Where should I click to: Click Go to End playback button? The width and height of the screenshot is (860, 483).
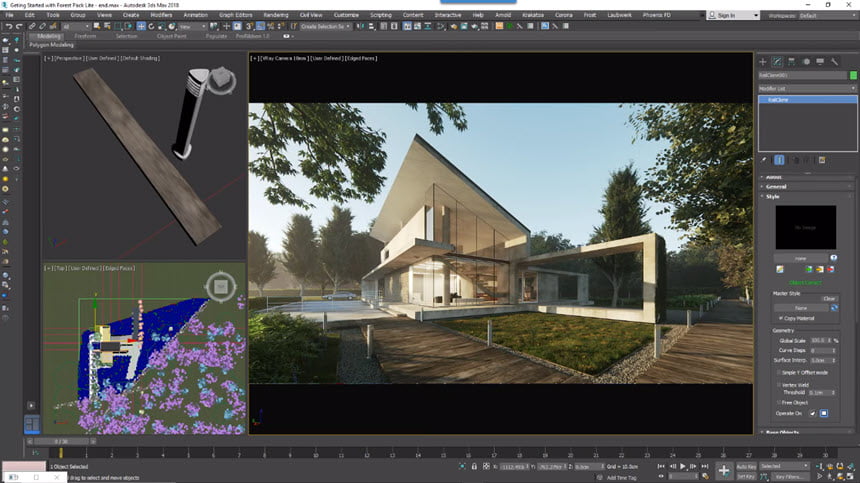[705, 467]
